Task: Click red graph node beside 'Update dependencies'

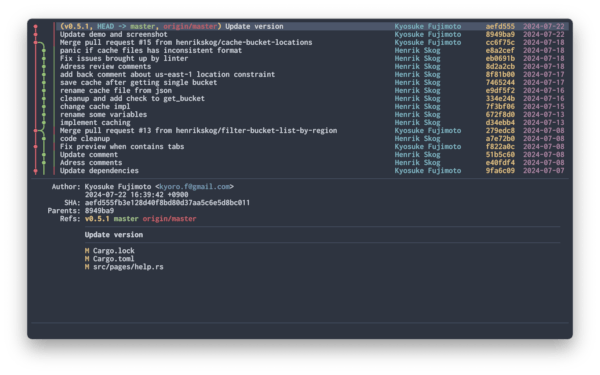Action: (x=36, y=171)
